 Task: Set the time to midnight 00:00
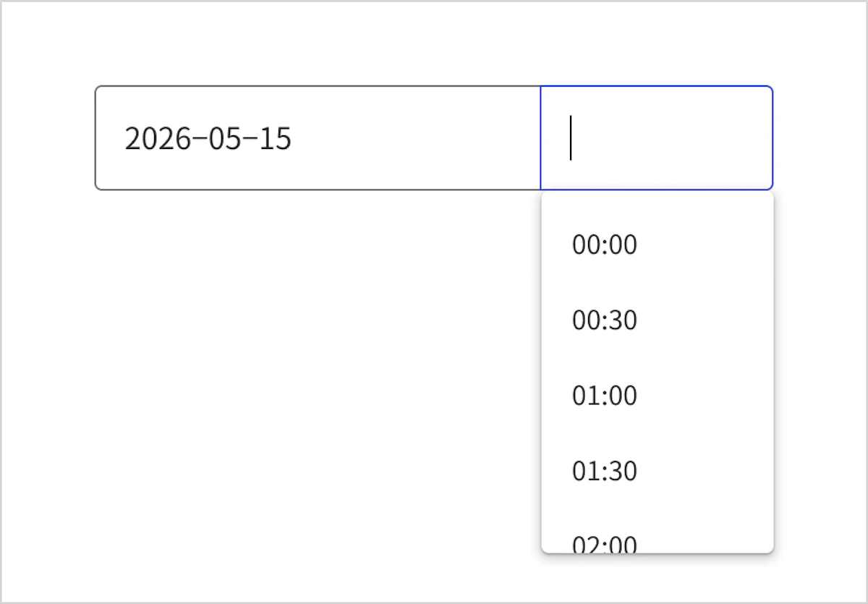coord(657,244)
